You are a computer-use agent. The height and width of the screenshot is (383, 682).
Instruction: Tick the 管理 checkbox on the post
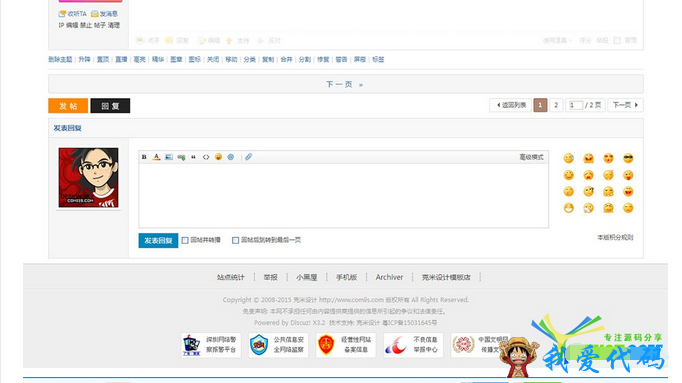point(617,40)
